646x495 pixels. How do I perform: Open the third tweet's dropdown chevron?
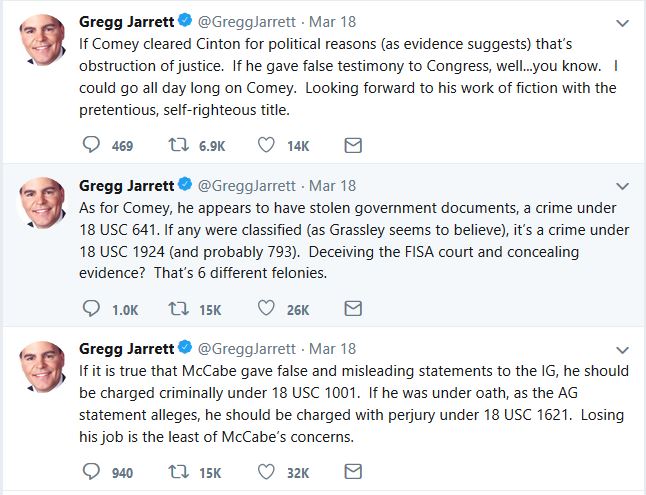(x=624, y=348)
